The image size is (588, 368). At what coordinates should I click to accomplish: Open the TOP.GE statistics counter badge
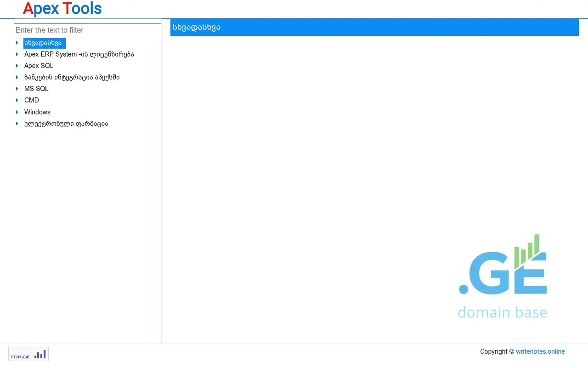point(28,354)
